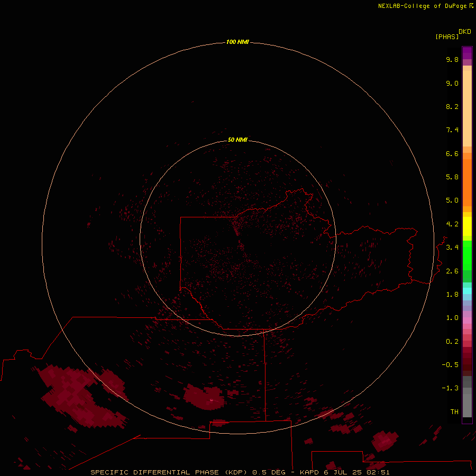Click the TH threshold label on legend
Screen dimensions: 476x476
coord(454,412)
